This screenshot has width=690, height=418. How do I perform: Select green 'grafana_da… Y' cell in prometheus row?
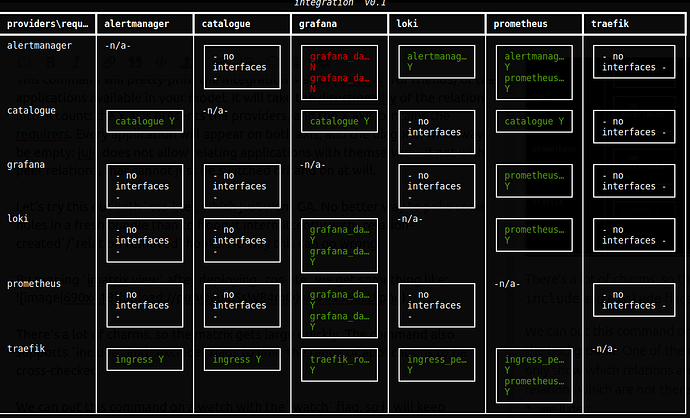tap(339, 311)
